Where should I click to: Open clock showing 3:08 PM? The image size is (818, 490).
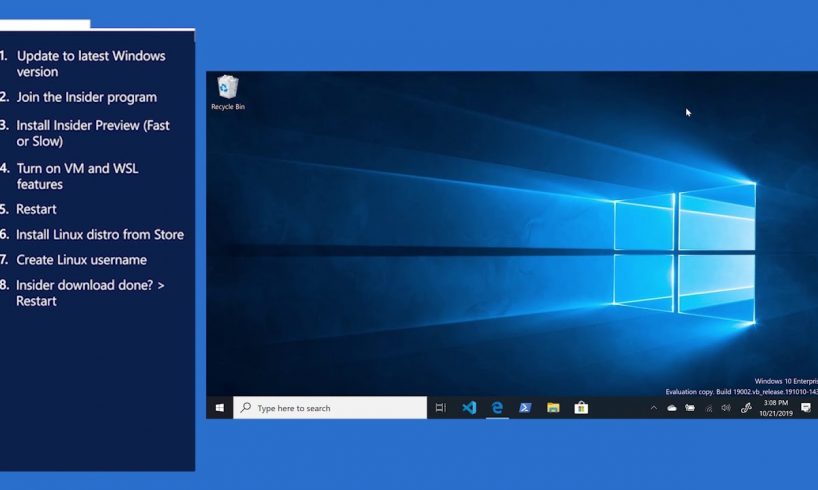[x=776, y=408]
